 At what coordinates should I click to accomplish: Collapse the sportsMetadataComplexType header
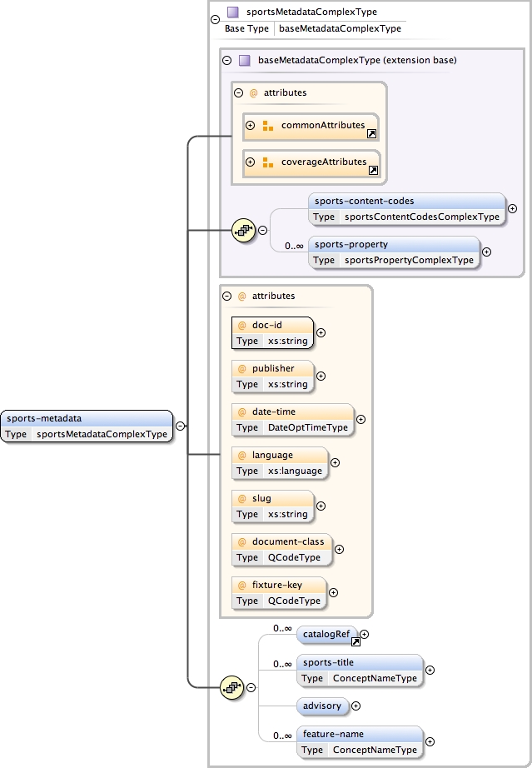[216, 19]
